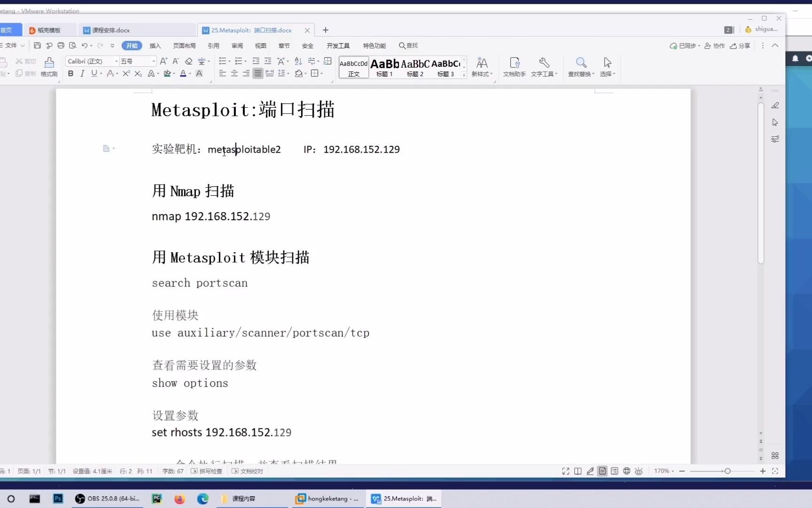This screenshot has height=508, width=812.
Task: Toggle bold formatting
Action: point(70,73)
